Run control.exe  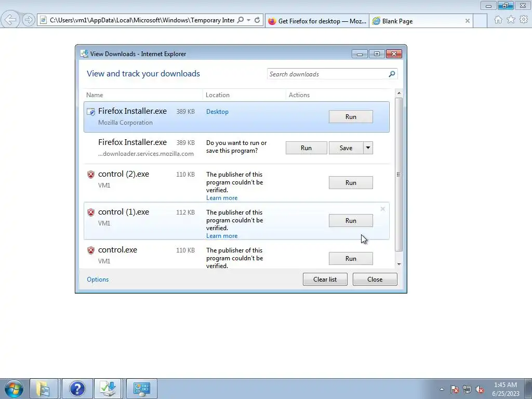(x=351, y=259)
